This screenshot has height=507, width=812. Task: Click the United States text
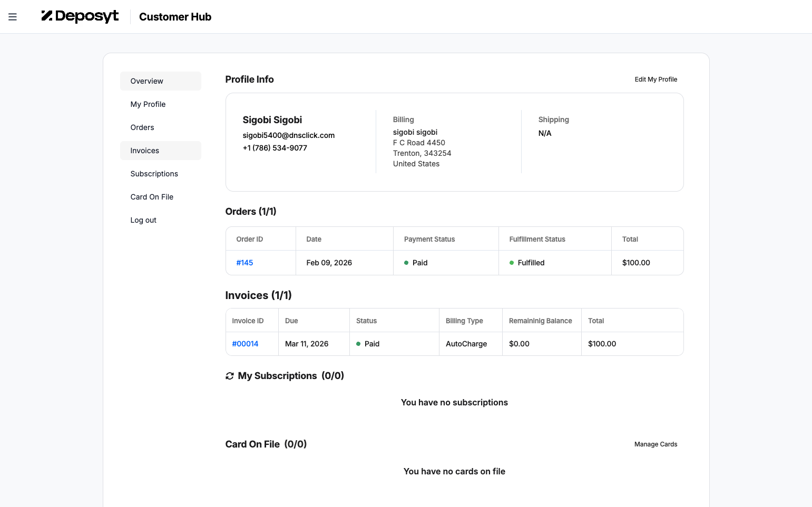pyautogui.click(x=416, y=164)
